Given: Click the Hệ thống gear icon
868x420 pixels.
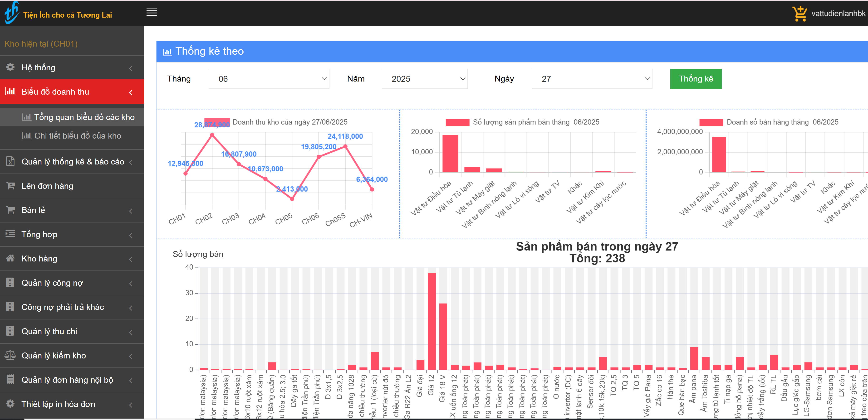Looking at the screenshot, I should [10, 67].
